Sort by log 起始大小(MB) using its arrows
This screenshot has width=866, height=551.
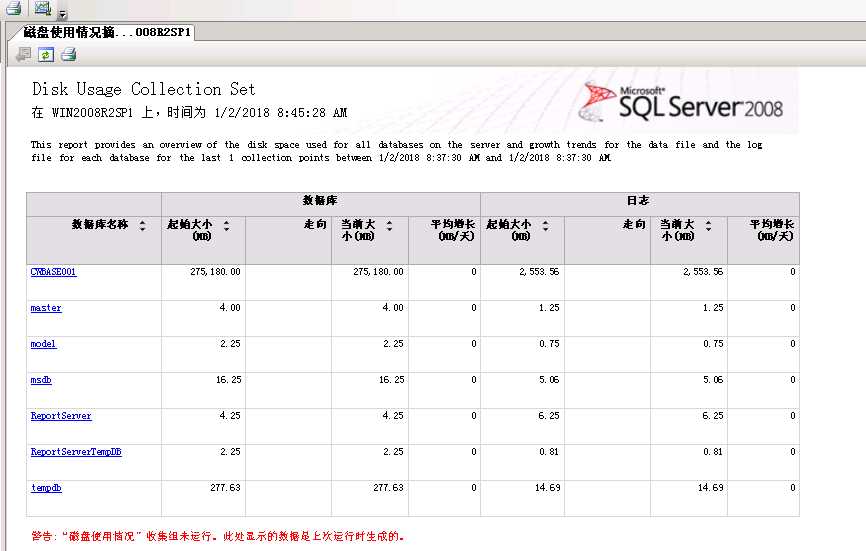click(545, 225)
